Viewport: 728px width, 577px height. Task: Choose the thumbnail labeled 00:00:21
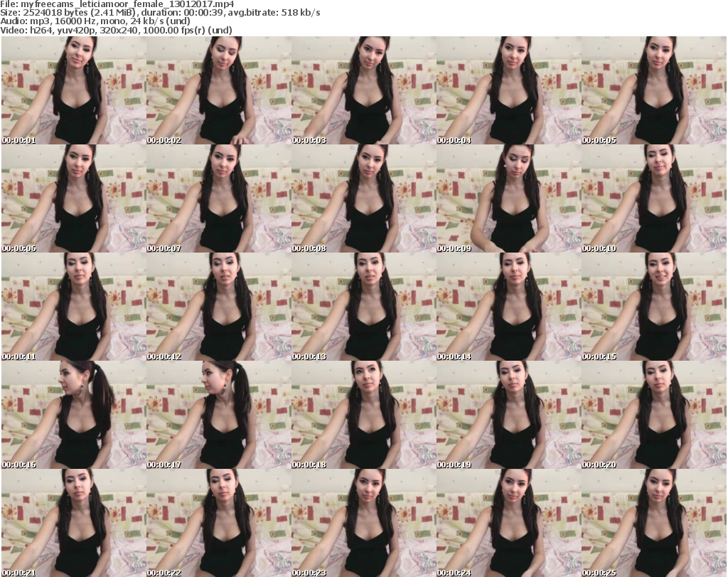coord(74,523)
